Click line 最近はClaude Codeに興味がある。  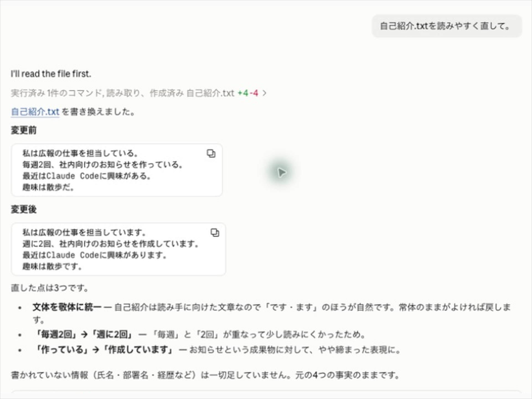point(87,176)
